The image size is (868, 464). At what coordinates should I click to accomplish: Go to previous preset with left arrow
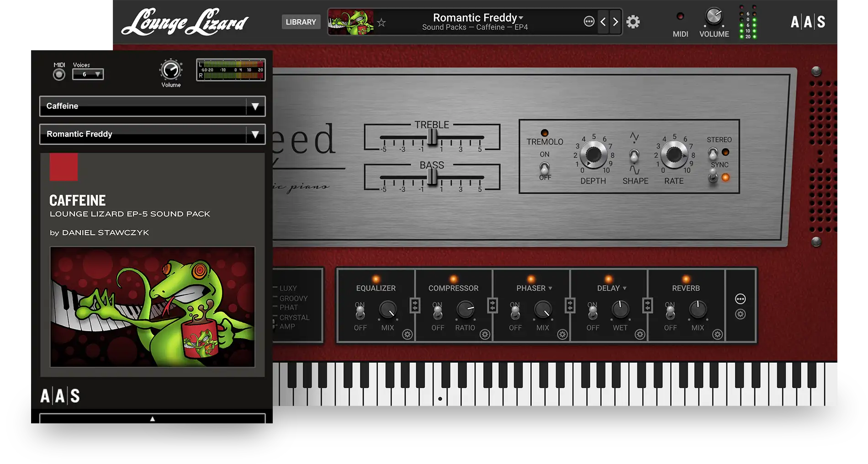click(603, 22)
